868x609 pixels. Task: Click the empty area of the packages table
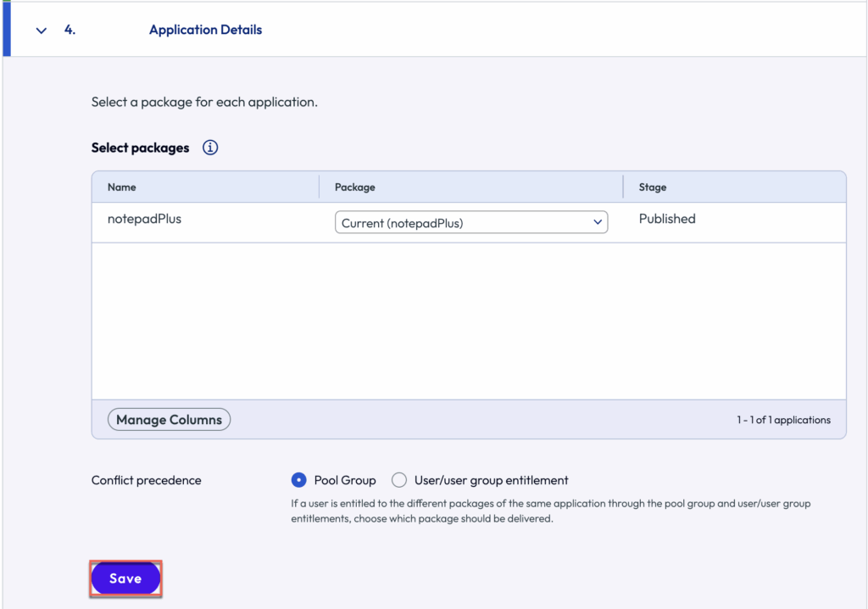468,321
